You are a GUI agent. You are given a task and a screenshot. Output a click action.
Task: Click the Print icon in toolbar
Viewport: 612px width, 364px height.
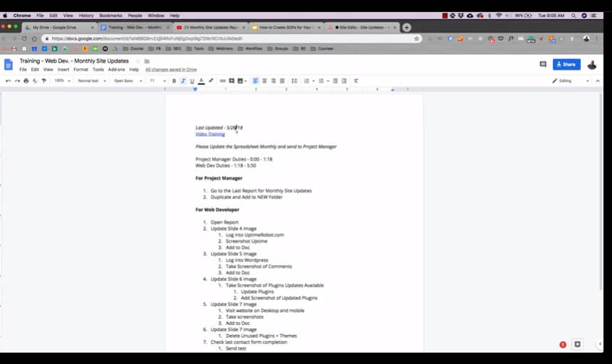pos(26,80)
